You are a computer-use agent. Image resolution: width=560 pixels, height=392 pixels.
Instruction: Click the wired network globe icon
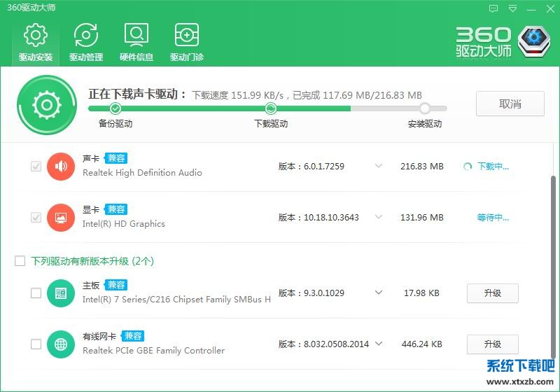pyautogui.click(x=61, y=344)
